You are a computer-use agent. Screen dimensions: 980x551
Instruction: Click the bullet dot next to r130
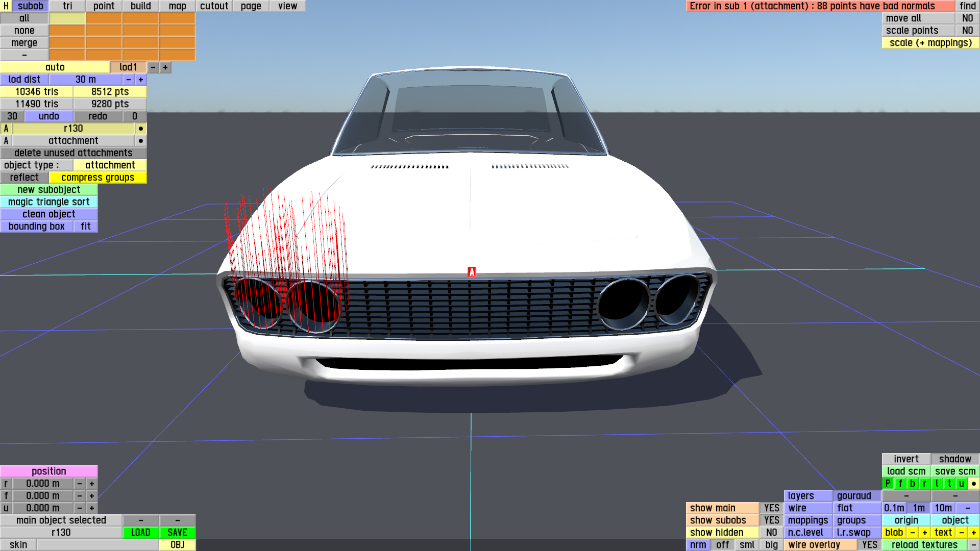(141, 129)
